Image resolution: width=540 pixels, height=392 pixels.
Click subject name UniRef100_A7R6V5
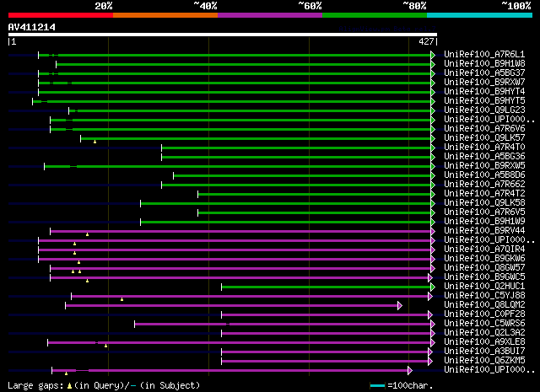tap(484, 212)
